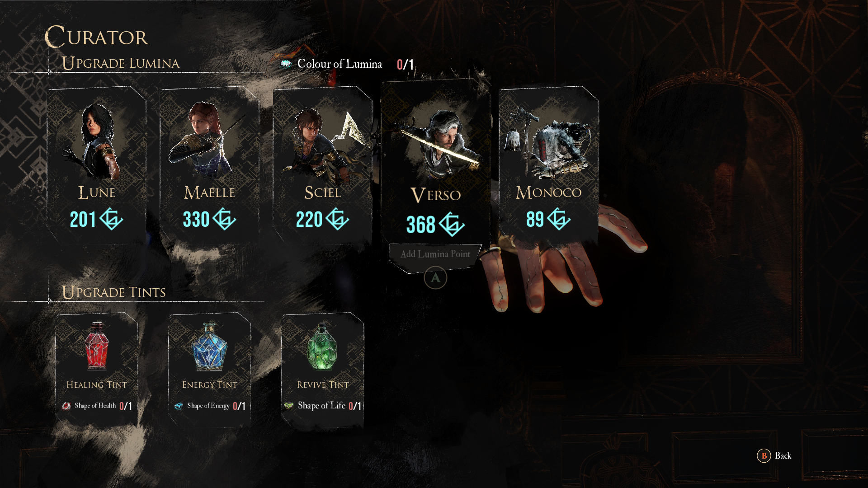Pick Monoco's character card
868x488 pixels.
[x=548, y=165]
